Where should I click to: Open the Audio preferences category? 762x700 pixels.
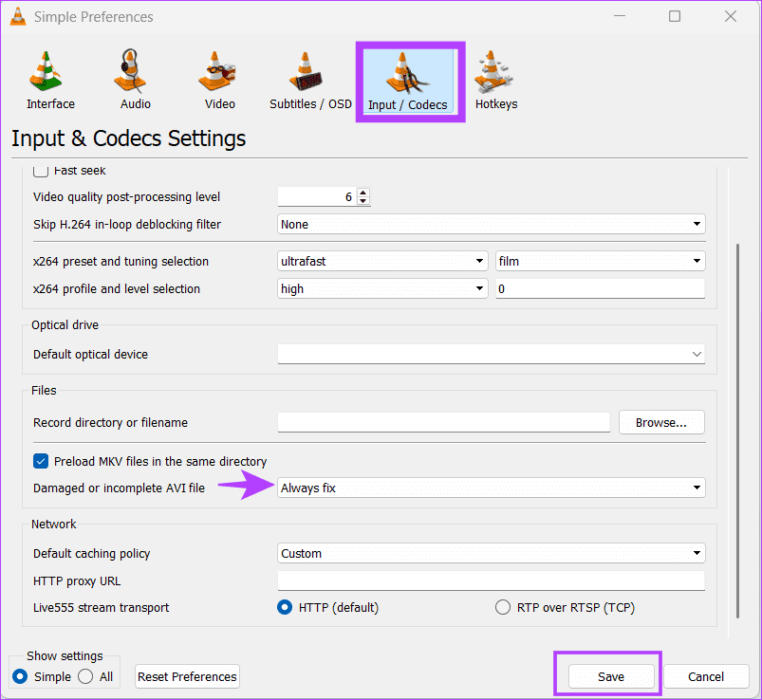[x=135, y=81]
